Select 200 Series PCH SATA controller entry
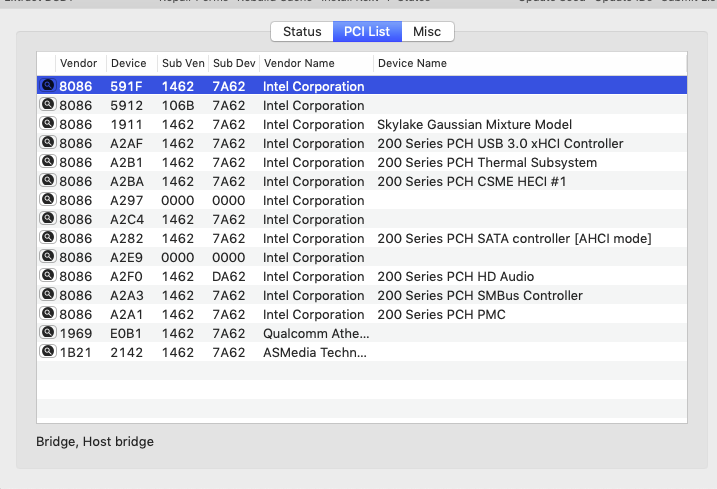This screenshot has height=489, width=717. pyautogui.click(x=514, y=238)
